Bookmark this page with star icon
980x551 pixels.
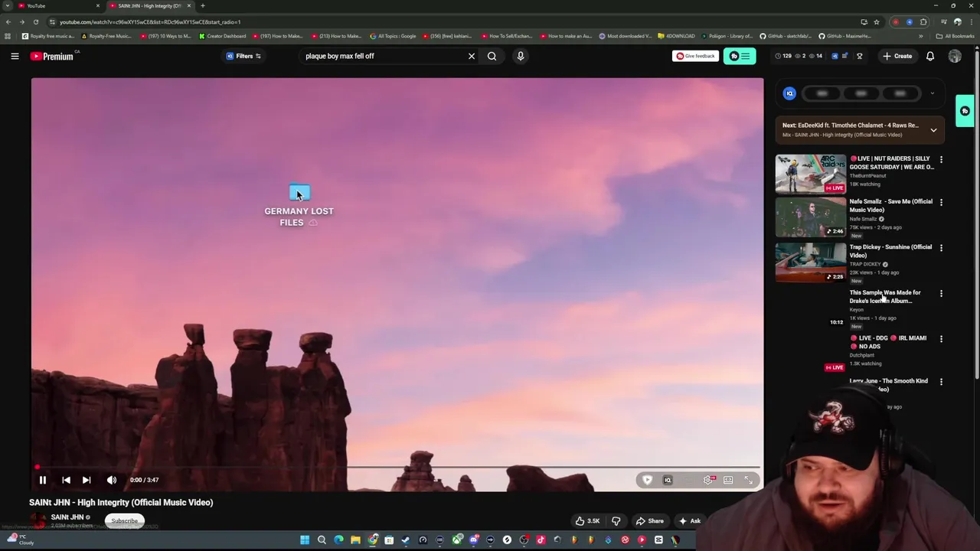[877, 22]
